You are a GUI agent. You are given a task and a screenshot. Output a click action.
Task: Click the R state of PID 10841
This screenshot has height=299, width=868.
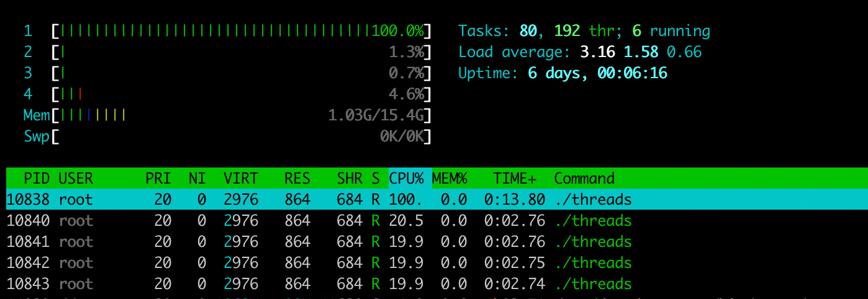375,242
